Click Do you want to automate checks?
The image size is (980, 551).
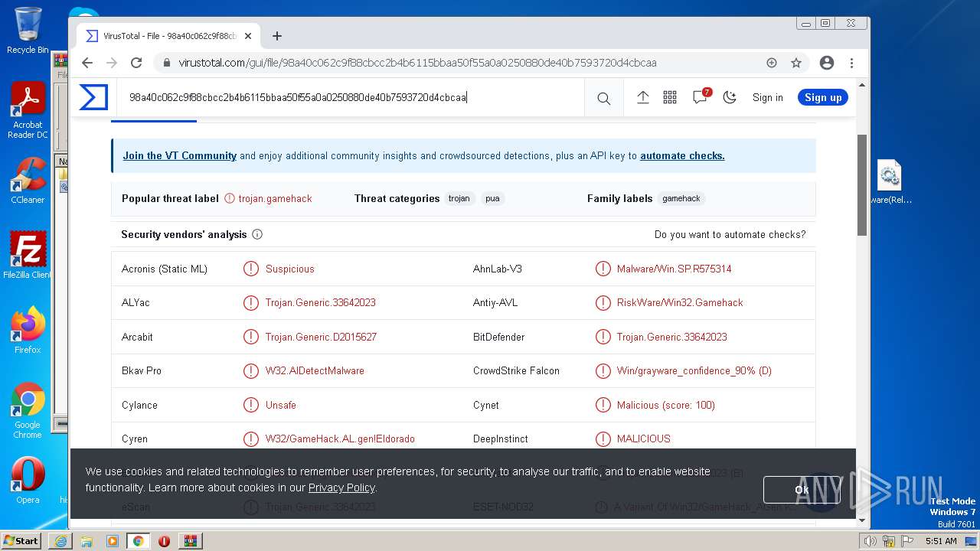coord(730,234)
